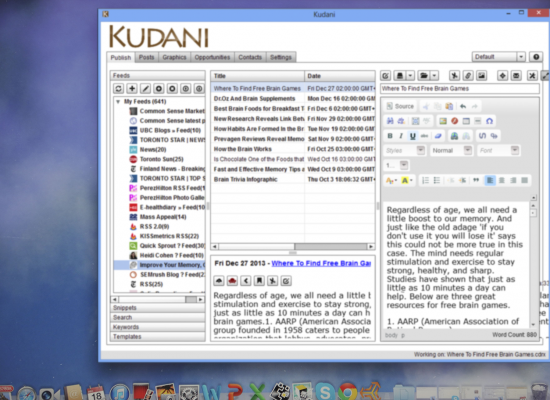Toggle the numbered list button
The width and height of the screenshot is (550, 400).
coord(425,180)
